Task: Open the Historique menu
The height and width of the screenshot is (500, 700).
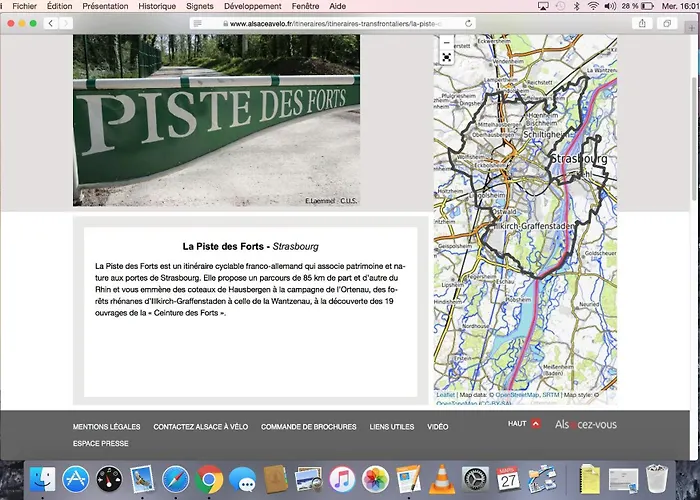Action: coord(157,6)
